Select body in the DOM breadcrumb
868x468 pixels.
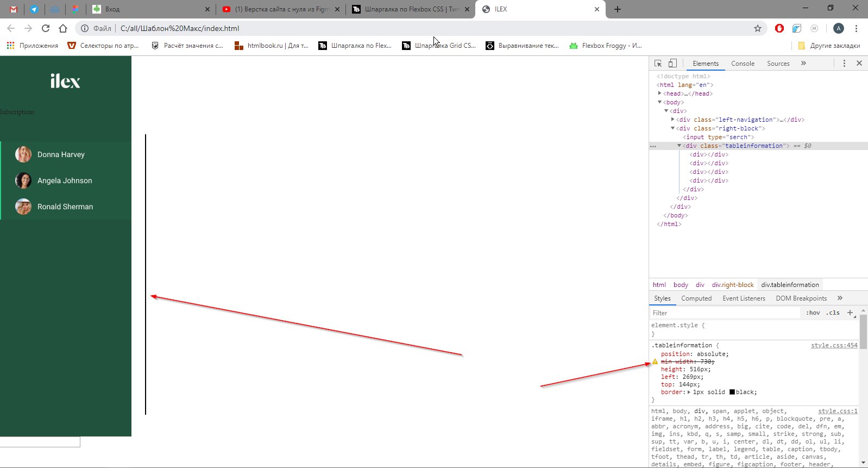pos(681,285)
